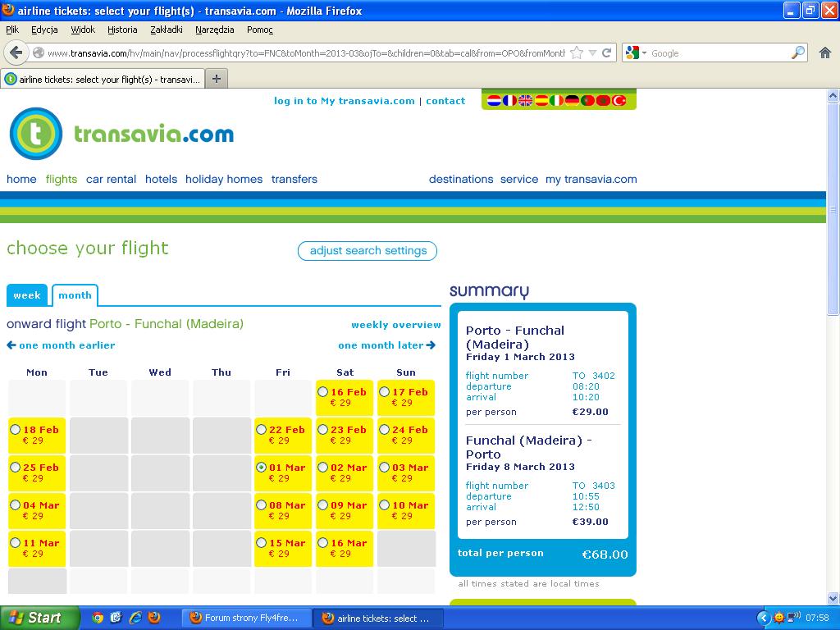Open the Plik menu
Screen dimensions: 840x630
12,30
